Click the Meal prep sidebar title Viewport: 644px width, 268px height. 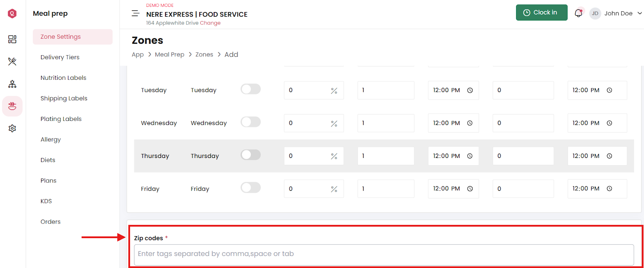[50, 13]
